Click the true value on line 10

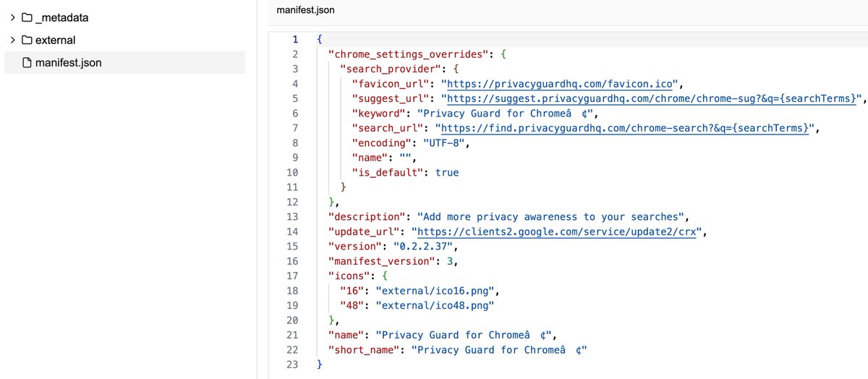[447, 172]
